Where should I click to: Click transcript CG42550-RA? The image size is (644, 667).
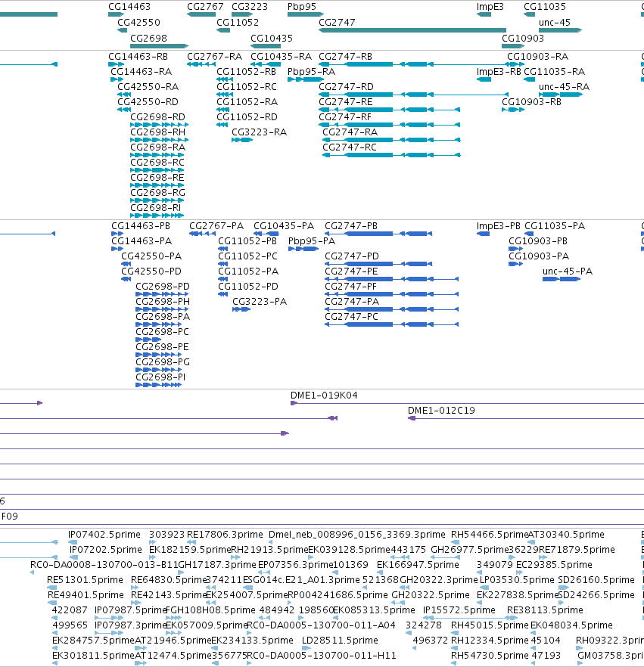tap(148, 87)
